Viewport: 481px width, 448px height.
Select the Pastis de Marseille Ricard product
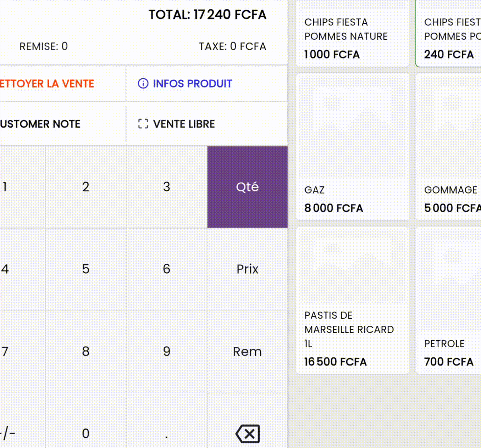click(x=352, y=301)
